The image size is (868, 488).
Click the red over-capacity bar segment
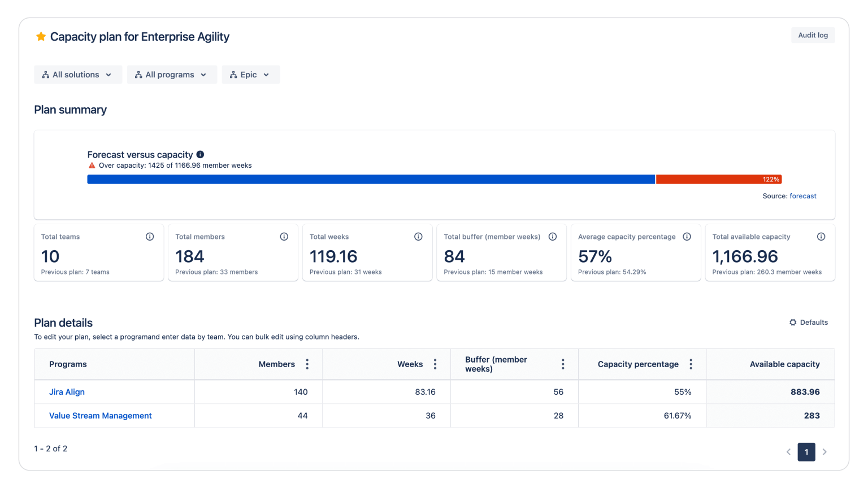click(x=718, y=180)
